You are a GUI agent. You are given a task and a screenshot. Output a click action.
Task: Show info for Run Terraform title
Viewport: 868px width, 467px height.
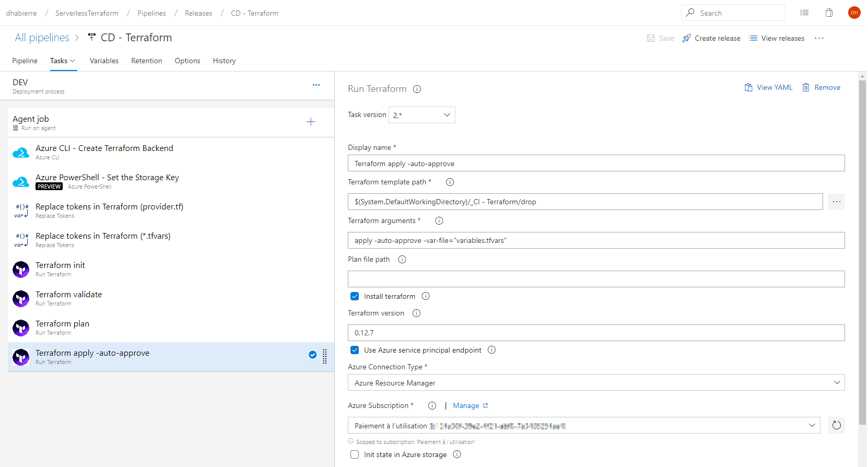417,89
